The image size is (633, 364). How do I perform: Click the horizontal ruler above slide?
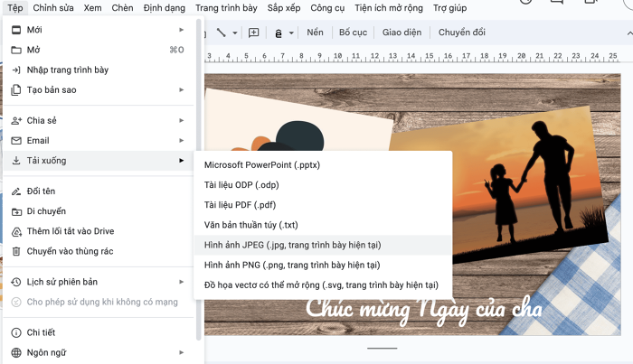tap(412, 57)
